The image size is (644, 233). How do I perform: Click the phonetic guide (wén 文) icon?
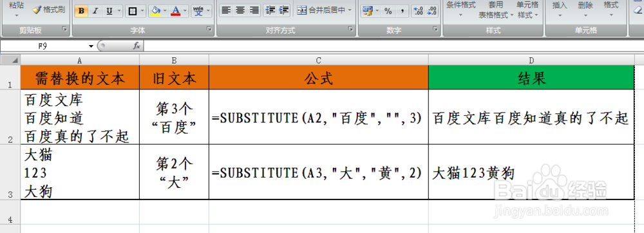coord(198,11)
